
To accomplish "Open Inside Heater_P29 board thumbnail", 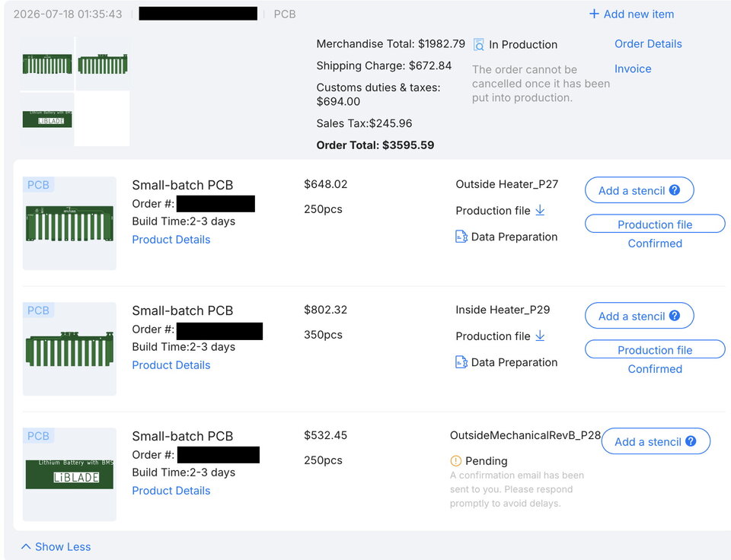I will 69,349.
